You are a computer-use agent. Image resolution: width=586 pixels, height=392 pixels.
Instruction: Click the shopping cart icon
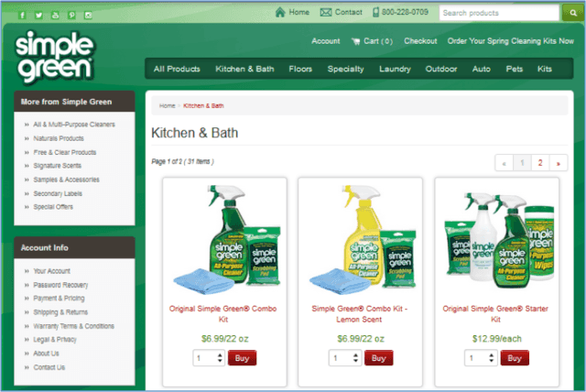(x=355, y=41)
